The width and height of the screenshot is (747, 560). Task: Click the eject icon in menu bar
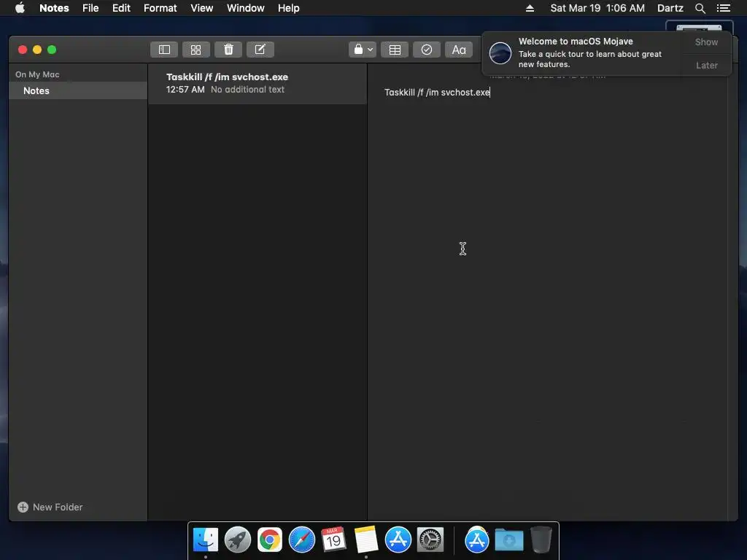pos(530,8)
